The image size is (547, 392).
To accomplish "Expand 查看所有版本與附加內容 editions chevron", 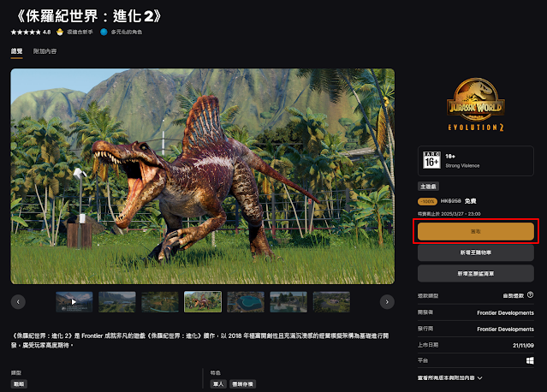I will (x=479, y=378).
